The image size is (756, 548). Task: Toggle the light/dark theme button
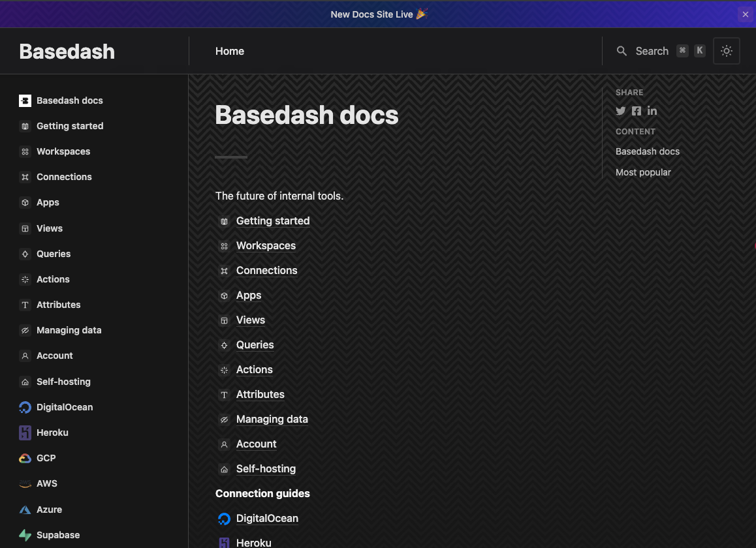[726, 51]
